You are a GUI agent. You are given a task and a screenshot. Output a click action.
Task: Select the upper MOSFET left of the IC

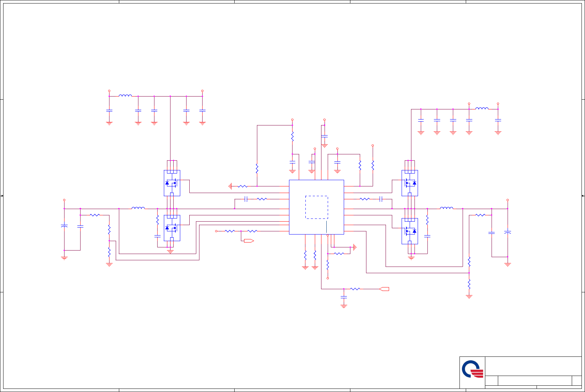(172, 183)
